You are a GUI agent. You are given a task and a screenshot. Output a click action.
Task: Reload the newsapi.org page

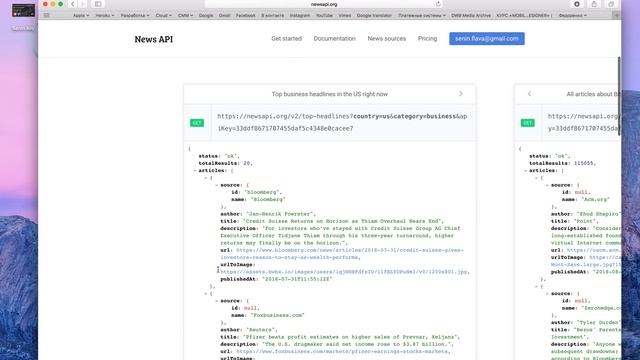tap(438, 4)
